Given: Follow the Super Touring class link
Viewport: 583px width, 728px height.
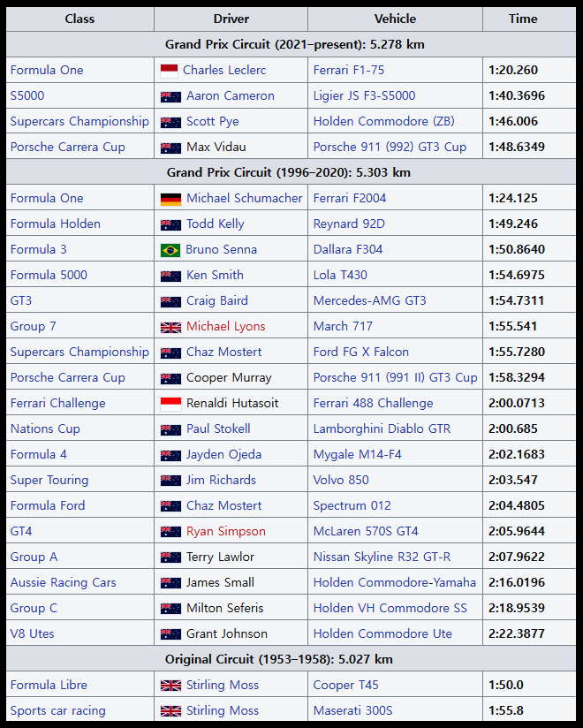Looking at the screenshot, I should pos(49,480).
